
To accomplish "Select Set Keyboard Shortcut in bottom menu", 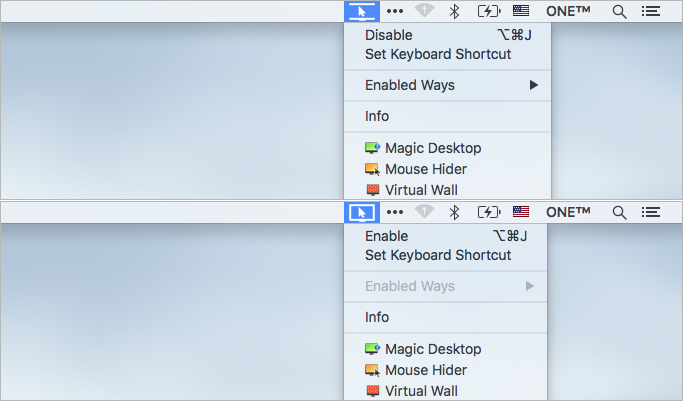I will [438, 256].
